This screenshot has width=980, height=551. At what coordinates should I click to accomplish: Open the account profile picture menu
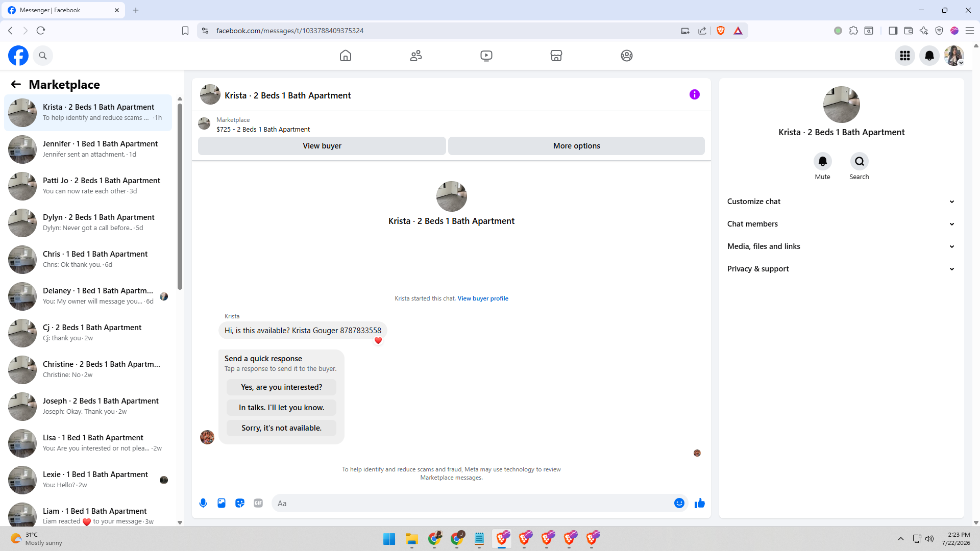click(954, 56)
